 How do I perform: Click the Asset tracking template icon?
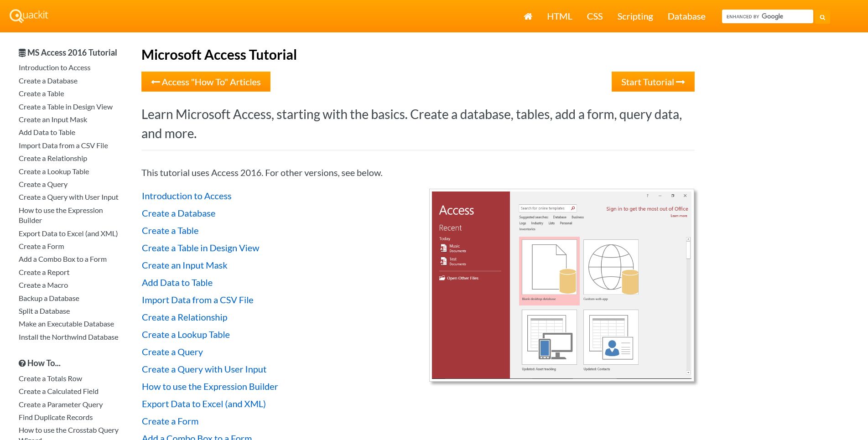pyautogui.click(x=549, y=337)
